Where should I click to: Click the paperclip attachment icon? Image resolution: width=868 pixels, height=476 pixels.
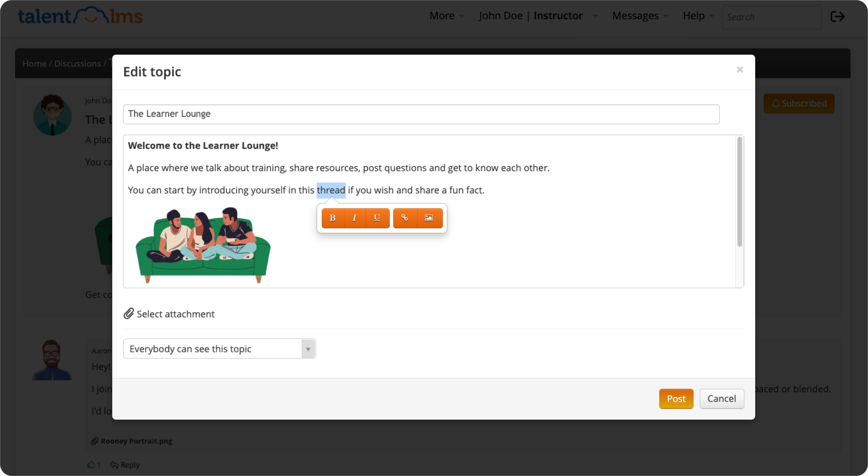click(x=129, y=314)
